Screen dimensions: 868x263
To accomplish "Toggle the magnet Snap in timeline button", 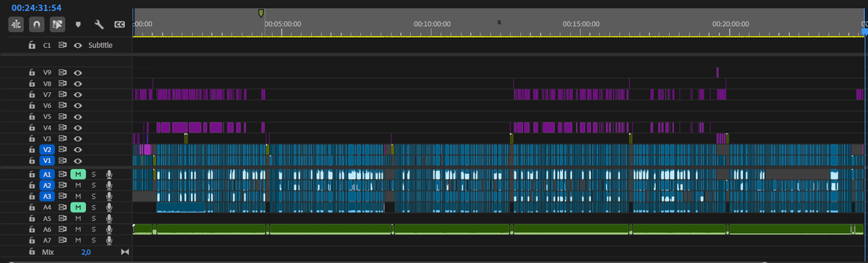I will [36, 25].
